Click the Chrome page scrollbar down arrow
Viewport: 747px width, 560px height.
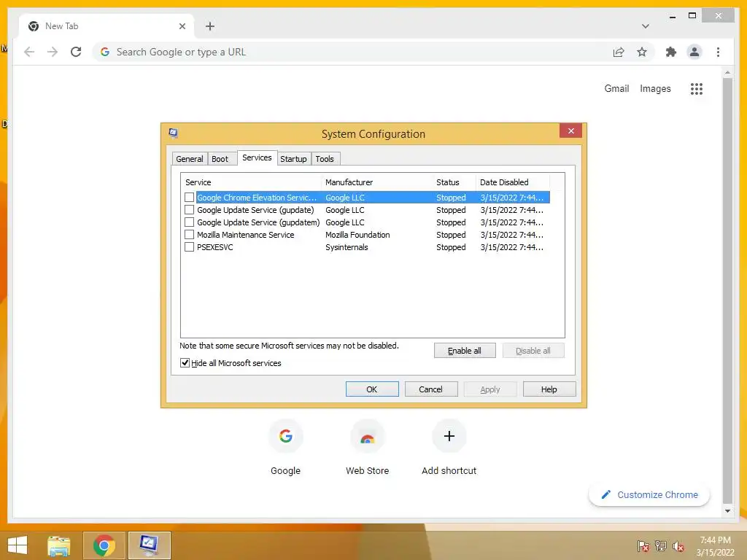point(727,511)
